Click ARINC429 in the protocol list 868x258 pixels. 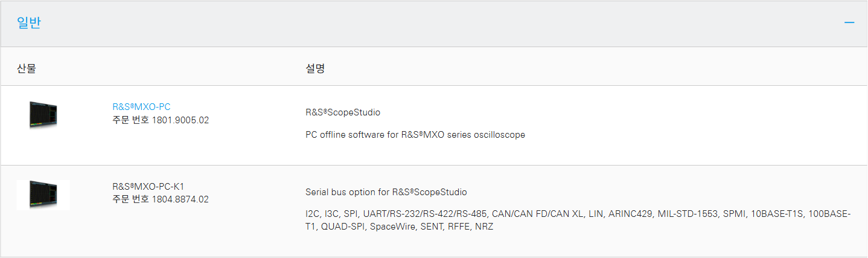(630, 214)
